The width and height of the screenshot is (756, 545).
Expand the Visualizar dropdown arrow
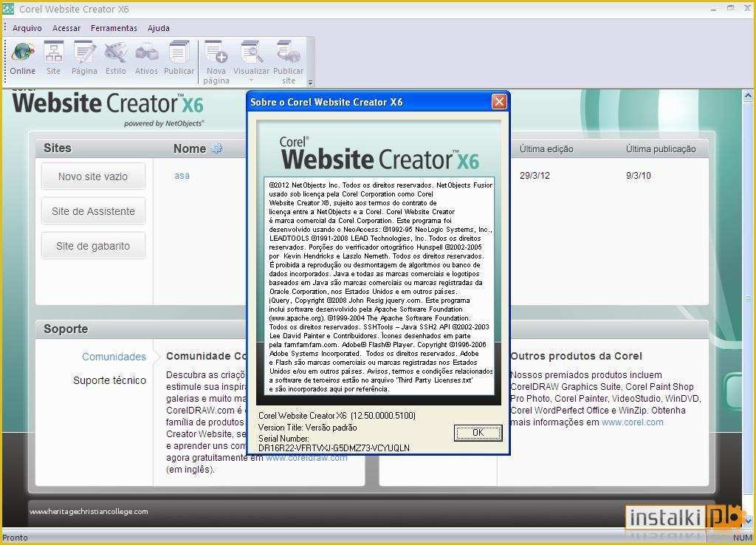(x=251, y=81)
